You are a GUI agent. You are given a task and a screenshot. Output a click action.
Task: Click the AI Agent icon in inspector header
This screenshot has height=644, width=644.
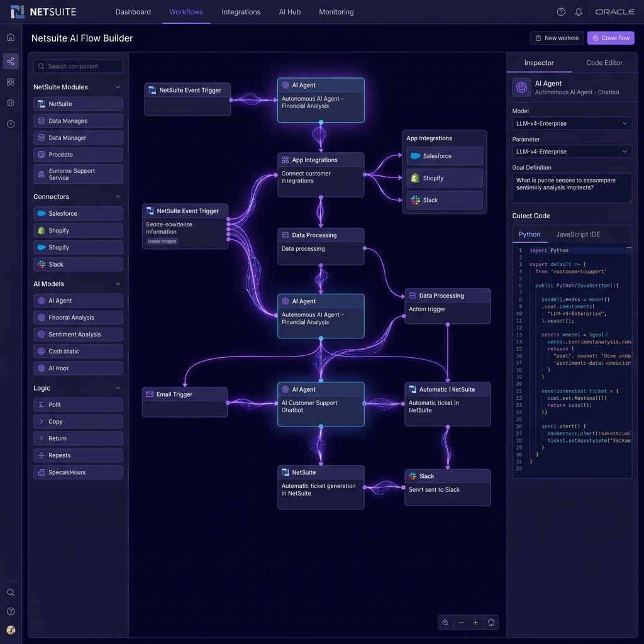coord(521,87)
